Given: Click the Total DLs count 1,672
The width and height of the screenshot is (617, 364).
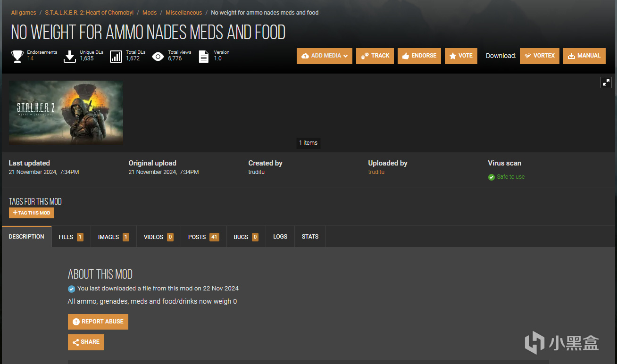Looking at the screenshot, I should 133,58.
